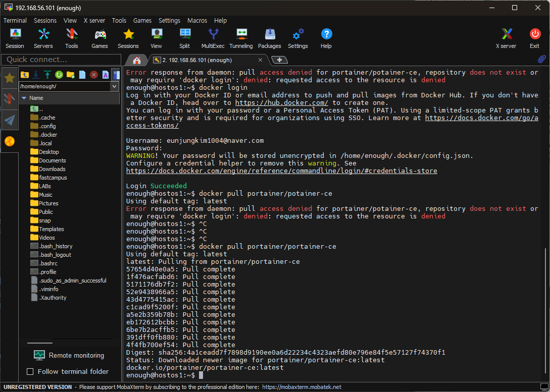Open the X server menu
550x392 pixels.
(94, 20)
